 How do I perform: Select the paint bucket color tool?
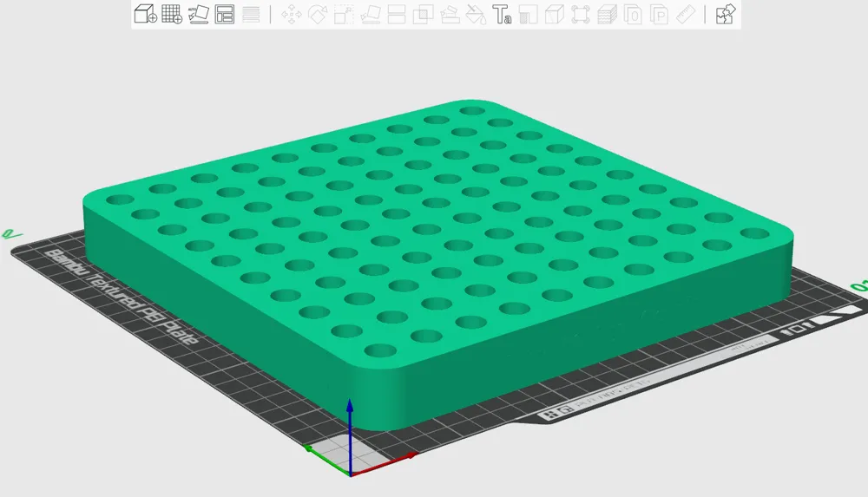pyautogui.click(x=476, y=15)
